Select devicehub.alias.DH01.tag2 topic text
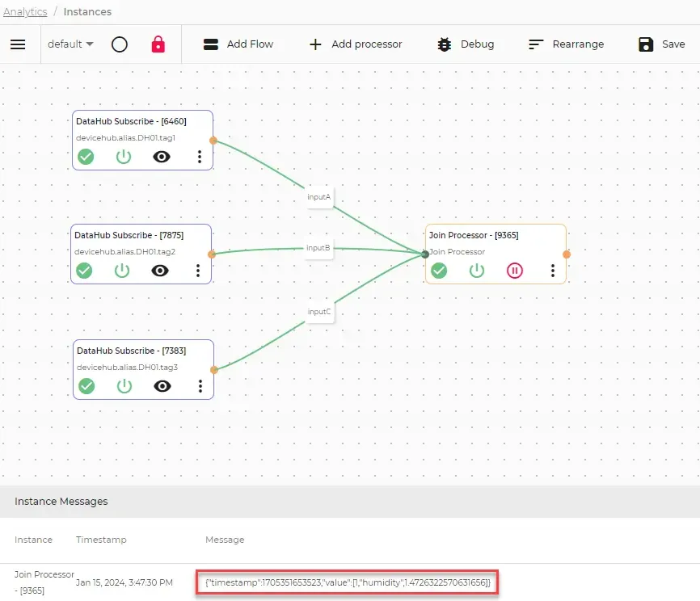The width and height of the screenshot is (700, 601). [x=125, y=252]
